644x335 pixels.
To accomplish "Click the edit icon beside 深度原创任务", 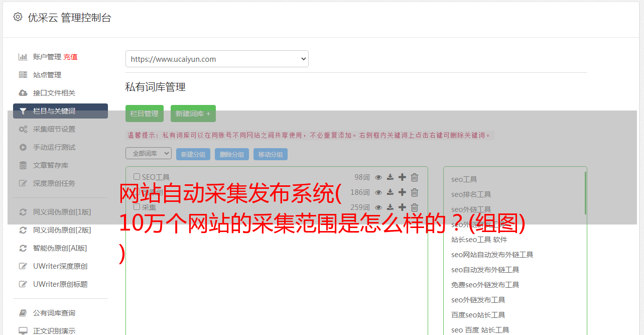I will tap(23, 183).
